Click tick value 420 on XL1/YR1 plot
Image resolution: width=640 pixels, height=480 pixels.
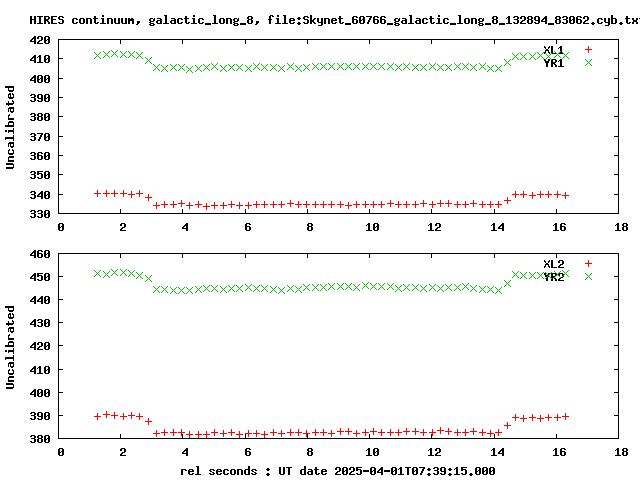(x=40, y=40)
